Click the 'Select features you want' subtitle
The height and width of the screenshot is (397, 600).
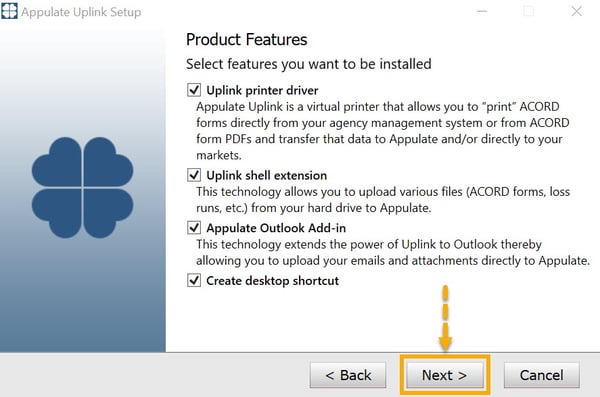click(308, 64)
